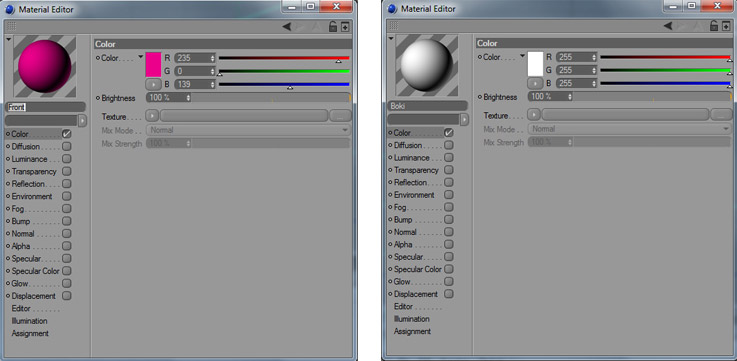Click long texture name bar in Boki editor

click(x=626, y=114)
